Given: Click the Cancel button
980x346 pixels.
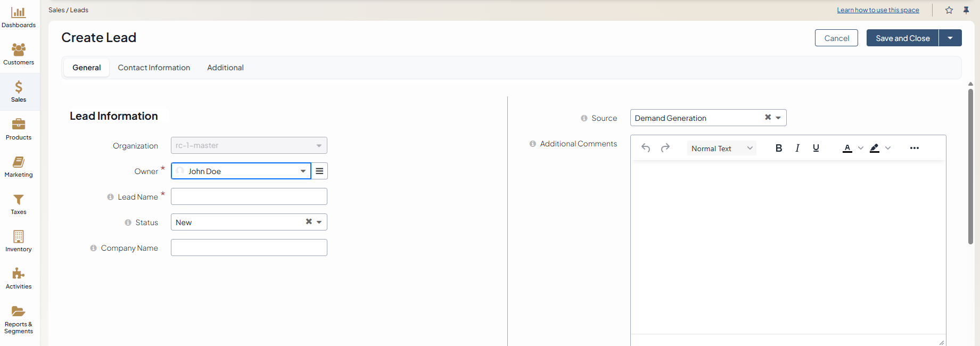Looking at the screenshot, I should [x=836, y=38].
